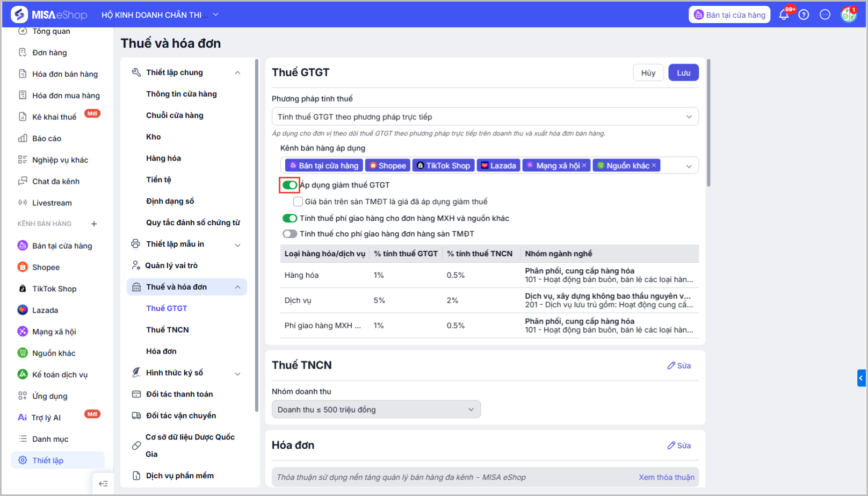
Task: Click the Nghiệp vụ khác icon
Action: point(23,160)
